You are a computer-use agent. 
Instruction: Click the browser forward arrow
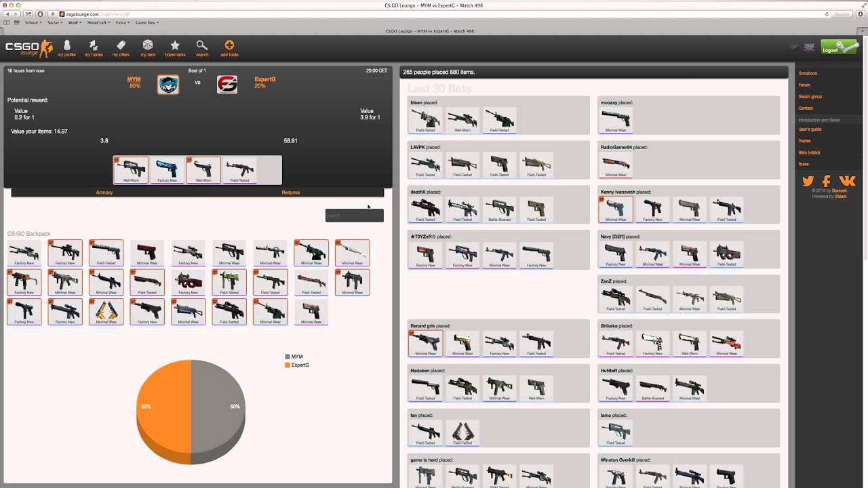coord(16,14)
